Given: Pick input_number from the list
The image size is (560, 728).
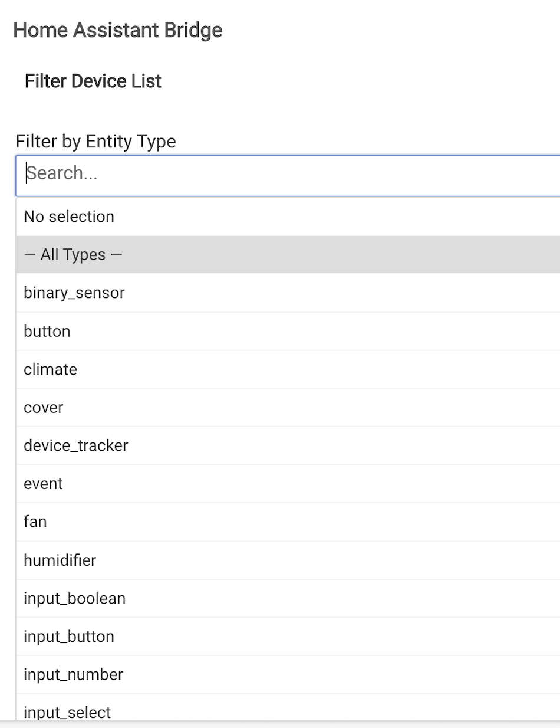Looking at the screenshot, I should pyautogui.click(x=74, y=674).
